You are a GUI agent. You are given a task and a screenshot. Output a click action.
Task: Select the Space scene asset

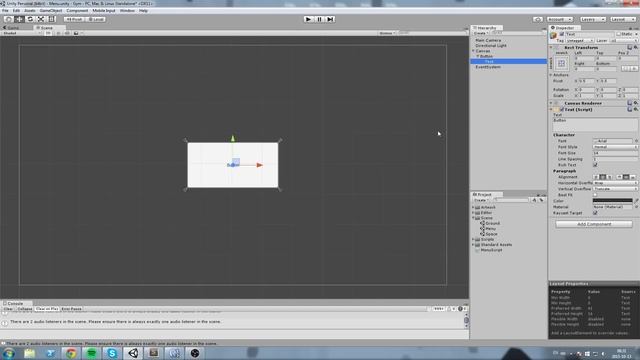(x=489, y=234)
